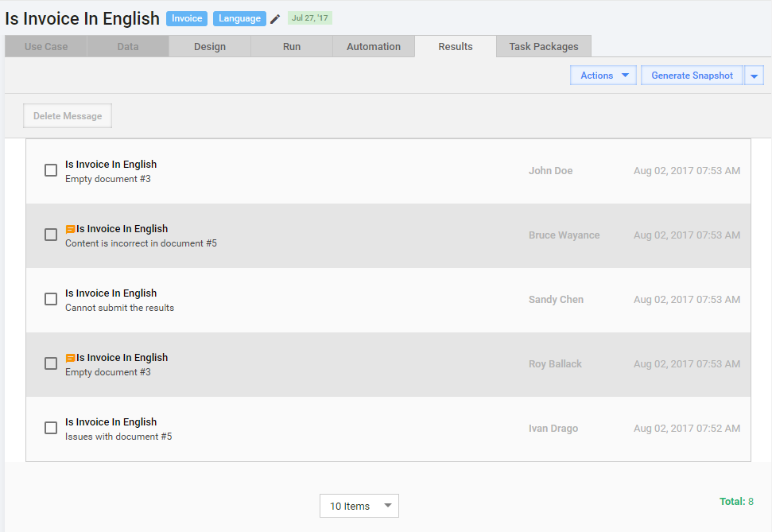Select the Results tab
The image size is (772, 532).
456,46
